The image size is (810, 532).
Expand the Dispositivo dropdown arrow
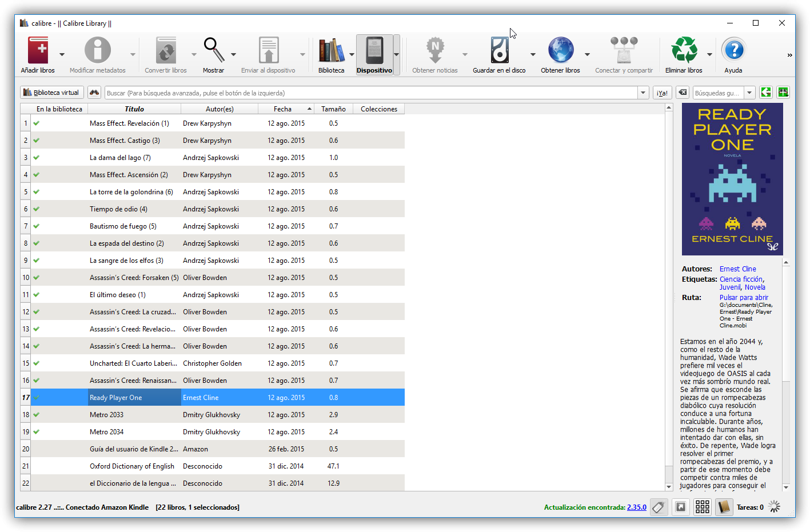[397, 55]
